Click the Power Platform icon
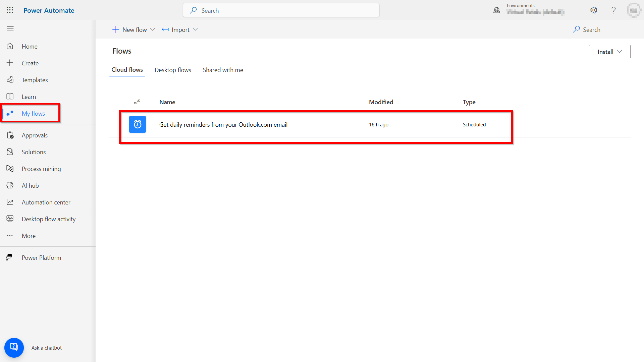The image size is (644, 362). [x=9, y=257]
